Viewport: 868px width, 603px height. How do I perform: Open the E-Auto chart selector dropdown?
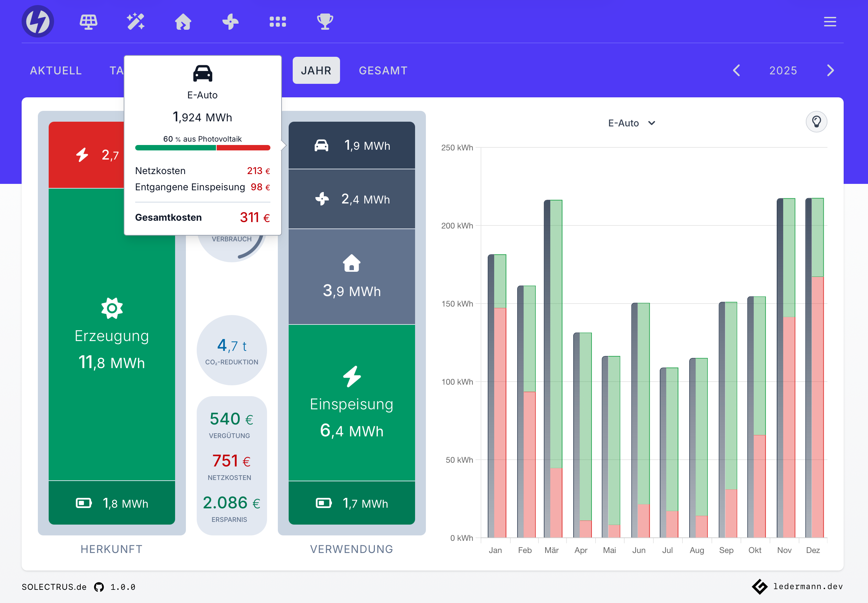(x=631, y=123)
